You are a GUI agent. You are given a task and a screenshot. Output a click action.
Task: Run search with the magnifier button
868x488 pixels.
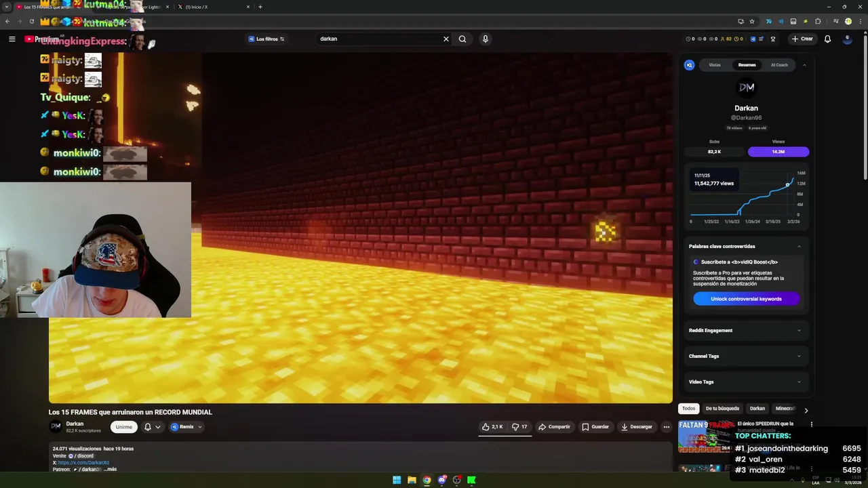click(462, 39)
